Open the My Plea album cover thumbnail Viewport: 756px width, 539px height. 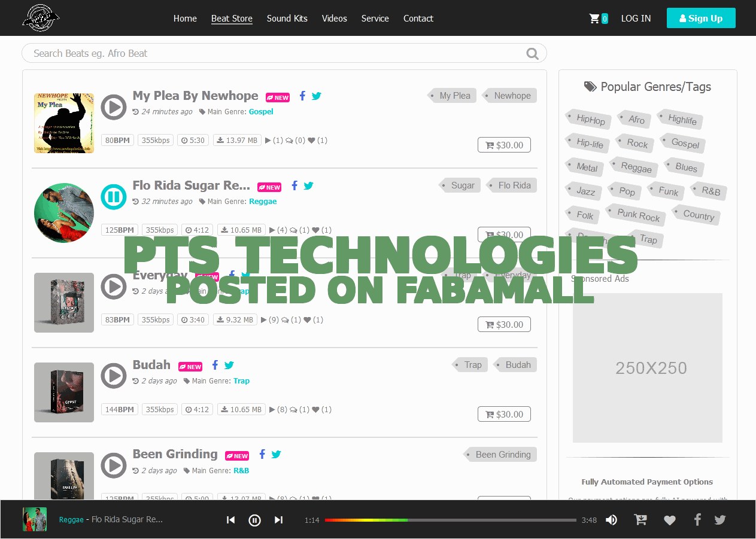click(64, 123)
